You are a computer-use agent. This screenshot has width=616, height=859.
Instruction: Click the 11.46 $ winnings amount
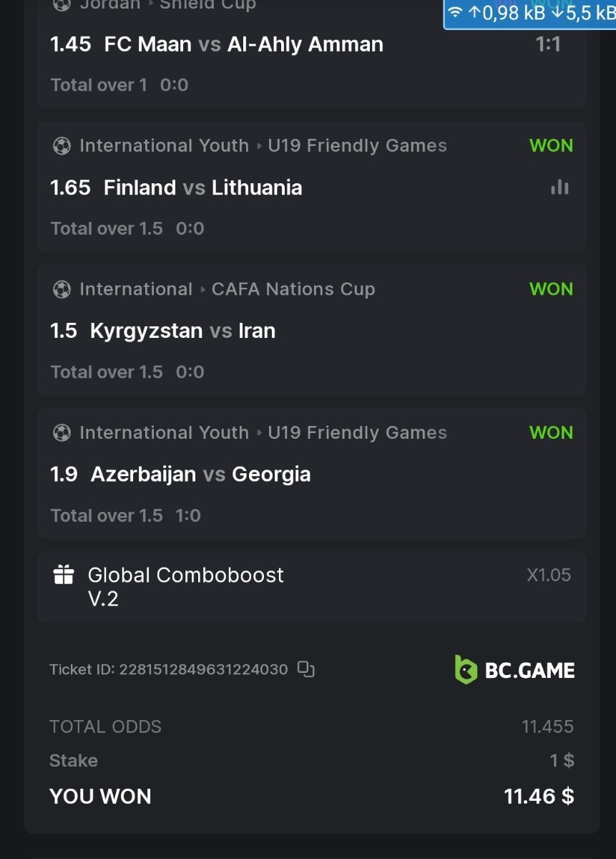click(539, 796)
